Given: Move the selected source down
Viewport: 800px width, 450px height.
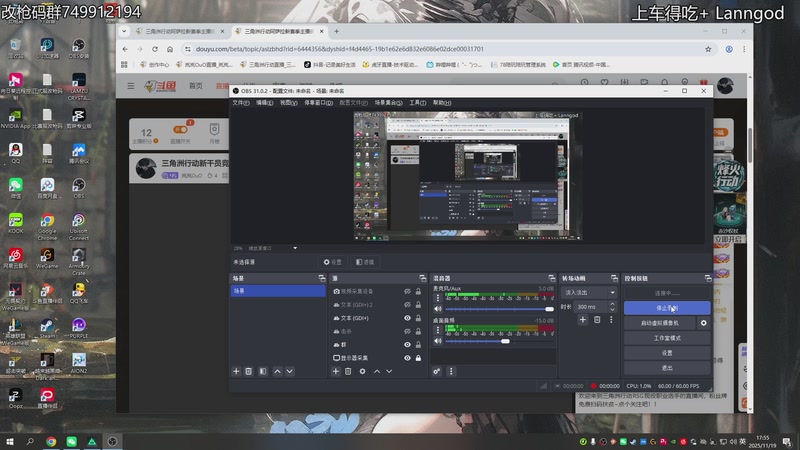Looking at the screenshot, I should tap(389, 371).
